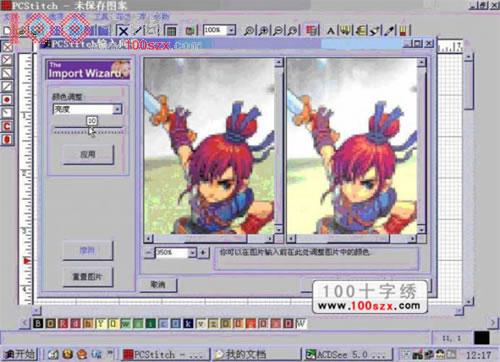Click the main canvas vertical scroll-down arrow

469,302
